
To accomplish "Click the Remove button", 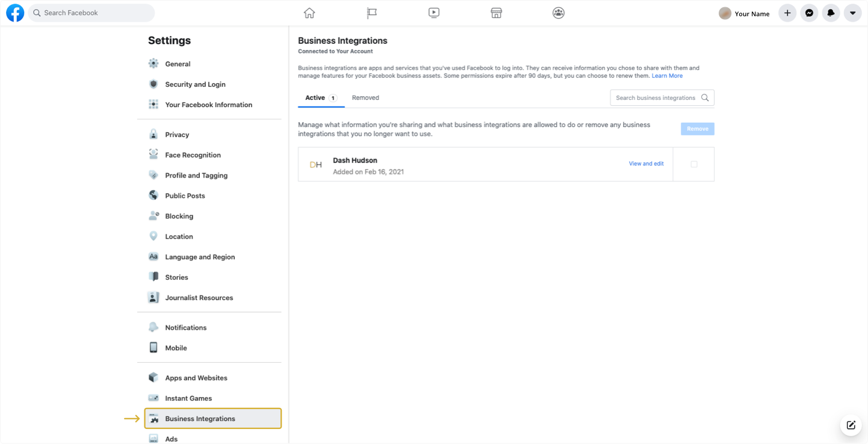I will point(697,129).
